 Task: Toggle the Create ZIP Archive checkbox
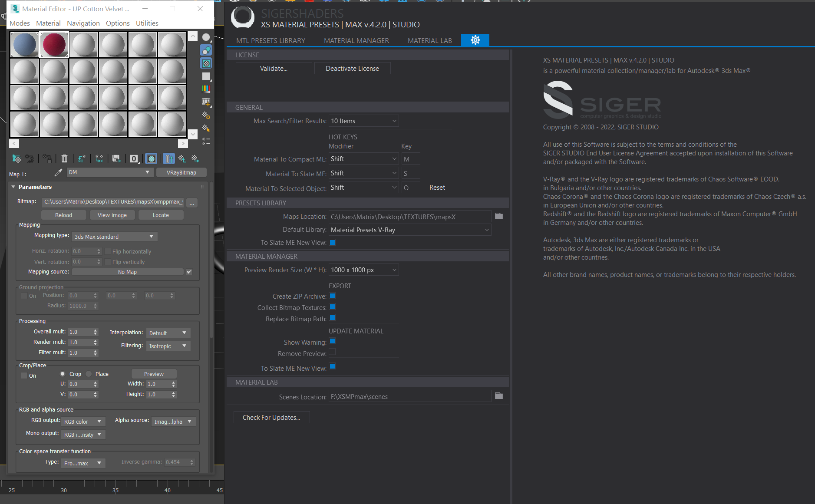coord(333,296)
